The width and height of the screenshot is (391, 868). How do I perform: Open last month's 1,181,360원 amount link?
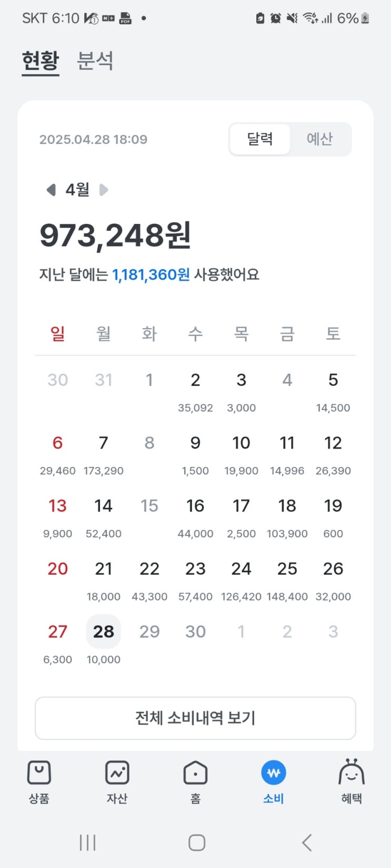[151, 274]
